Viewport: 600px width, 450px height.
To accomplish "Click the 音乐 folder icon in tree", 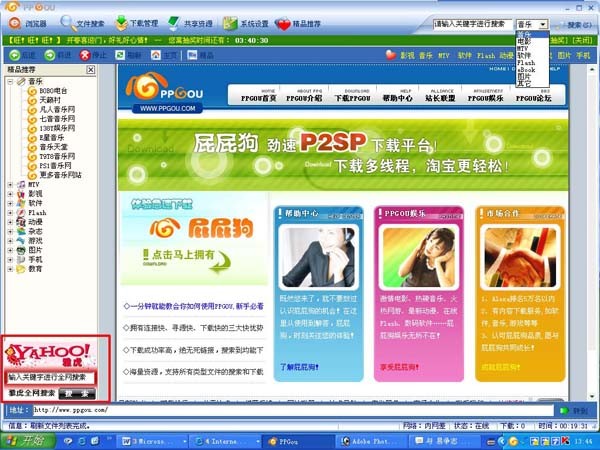I will [21, 82].
